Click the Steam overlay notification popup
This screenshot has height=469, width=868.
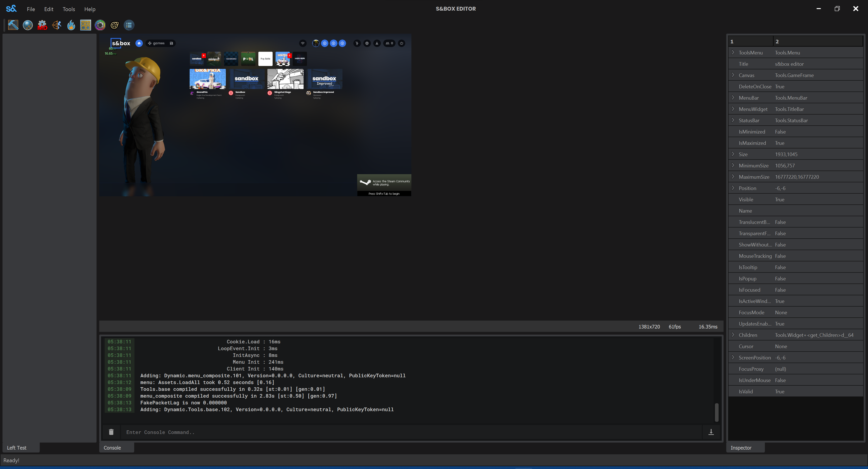384,185
